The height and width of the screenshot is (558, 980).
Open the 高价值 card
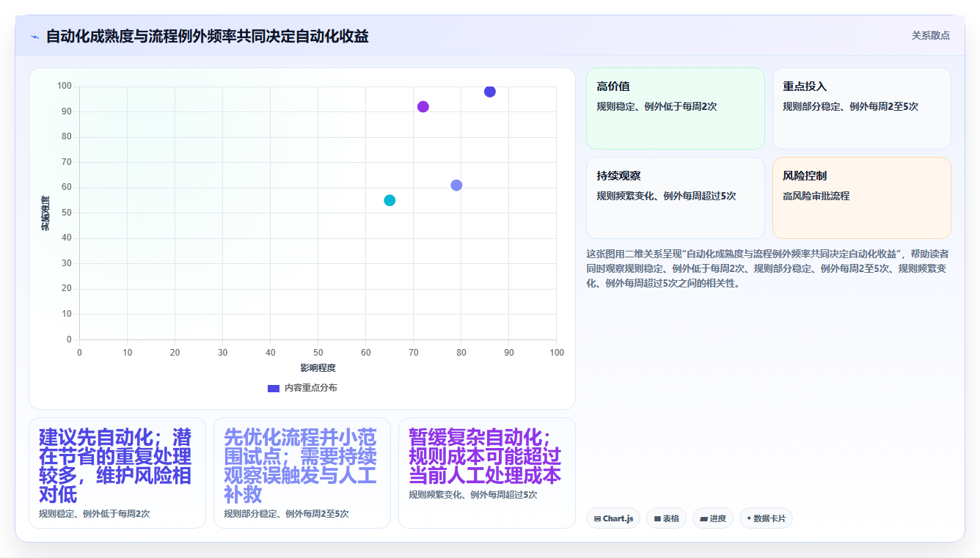[676, 109]
